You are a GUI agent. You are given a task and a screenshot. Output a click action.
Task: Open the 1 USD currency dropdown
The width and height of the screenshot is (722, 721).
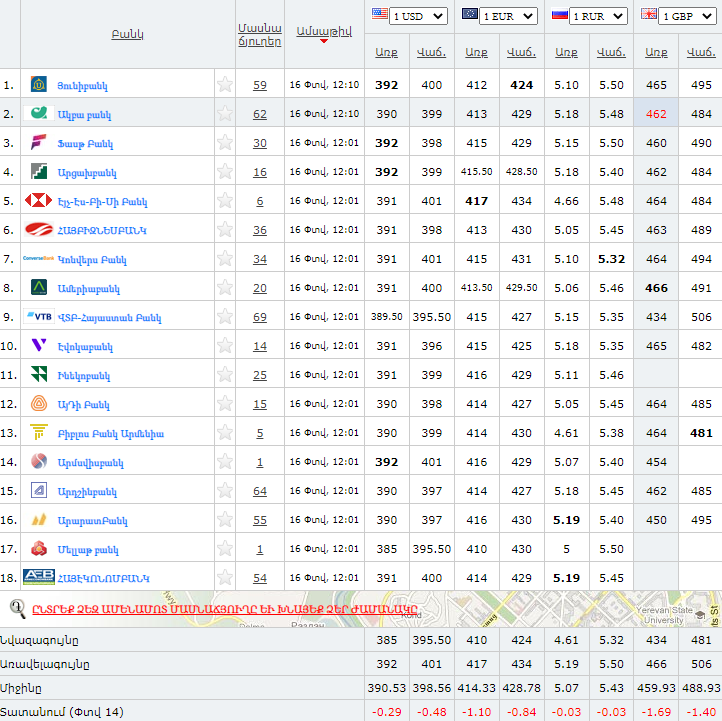click(x=418, y=16)
